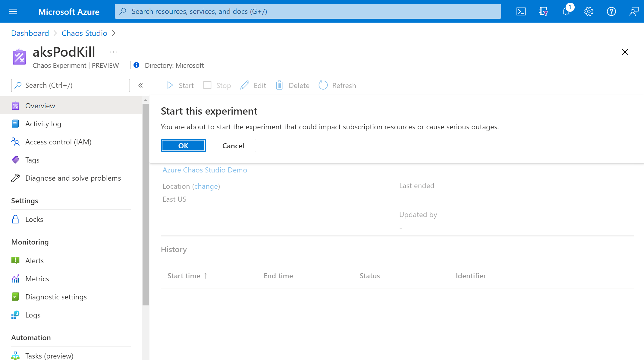Click the Diagnostic settings item

[x=55, y=296]
